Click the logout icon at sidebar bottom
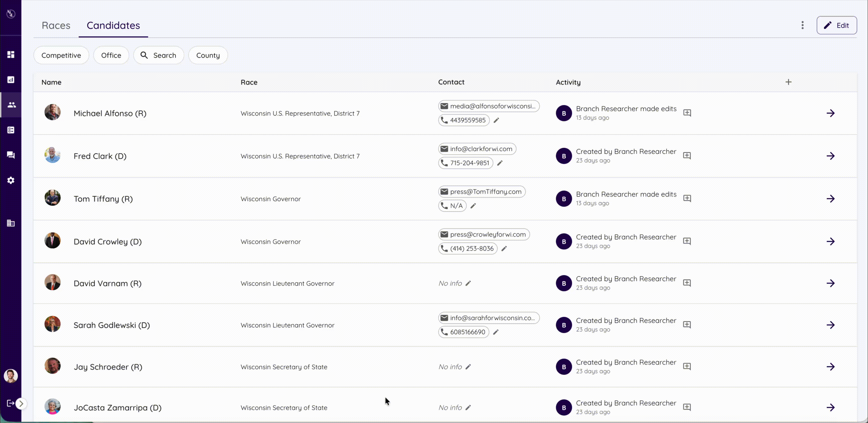This screenshot has width=868, height=423. pyautogui.click(x=10, y=403)
